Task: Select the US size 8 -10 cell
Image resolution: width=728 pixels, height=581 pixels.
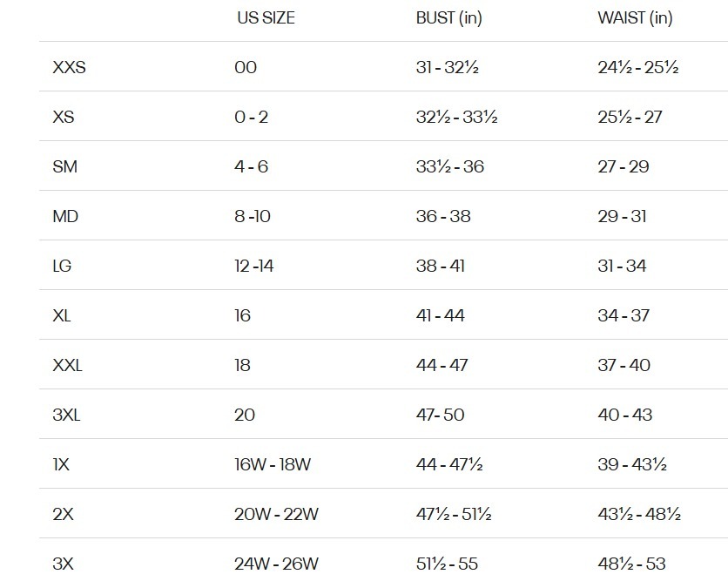Action: tap(253, 216)
